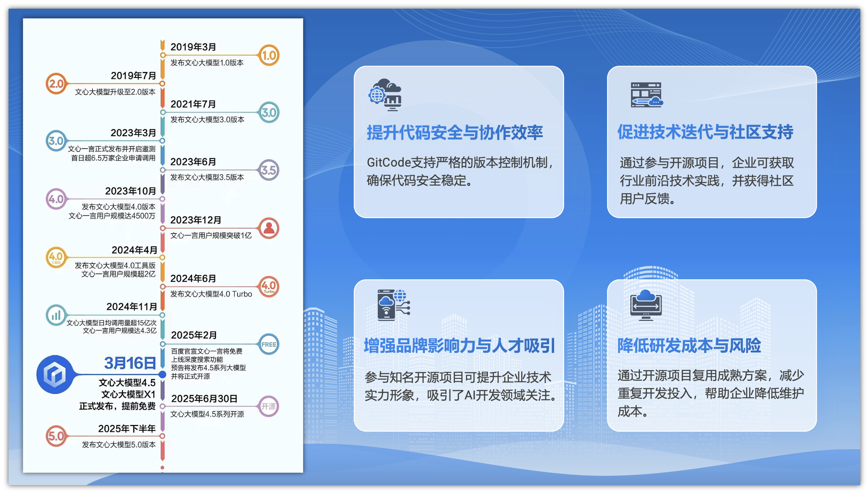This screenshot has width=868, height=495.
Task: Click the heading 提升代码安全与协作效率
Action: tap(455, 132)
